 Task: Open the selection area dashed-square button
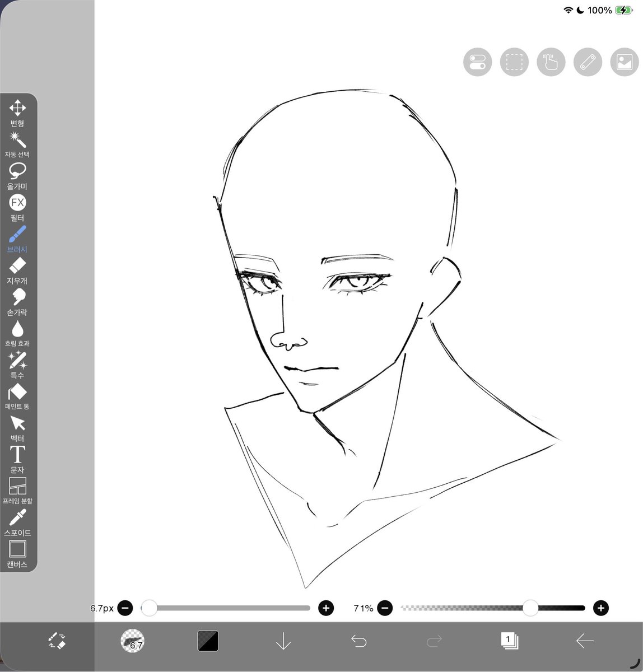pos(514,62)
